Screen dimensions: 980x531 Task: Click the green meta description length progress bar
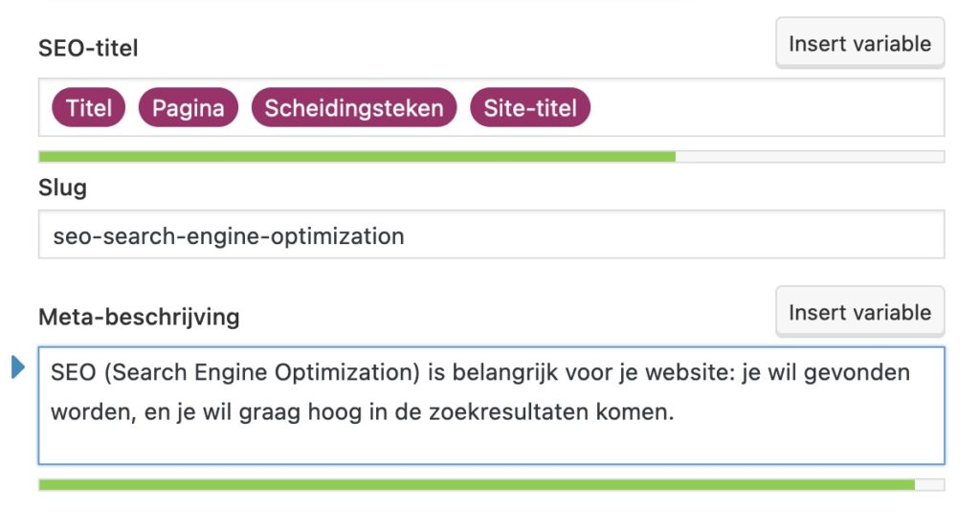(x=476, y=485)
